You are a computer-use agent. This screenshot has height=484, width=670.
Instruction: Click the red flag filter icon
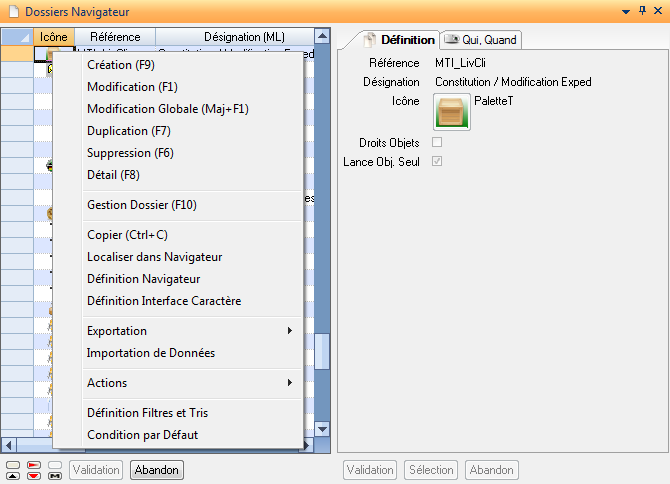pyautogui.click(x=33, y=465)
